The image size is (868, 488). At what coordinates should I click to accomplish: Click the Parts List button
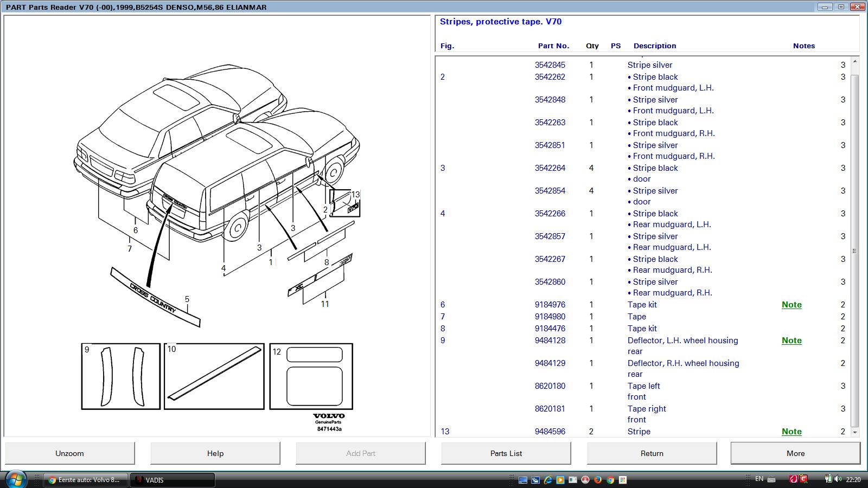click(x=506, y=453)
